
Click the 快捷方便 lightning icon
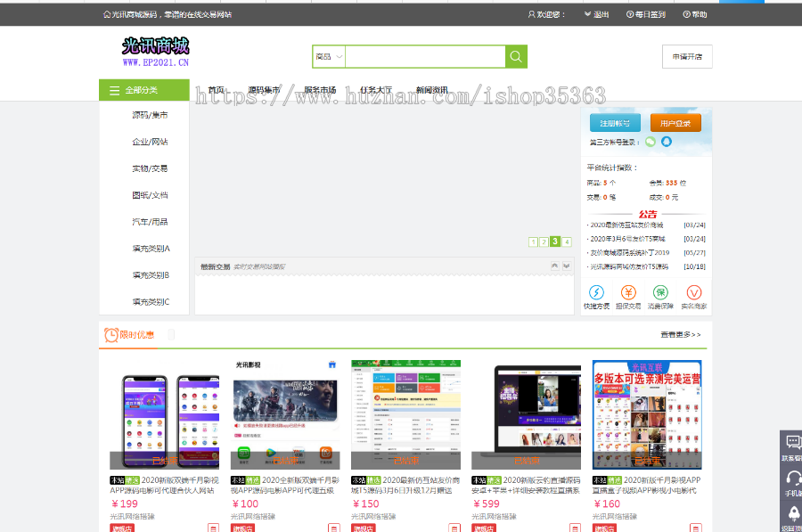[x=597, y=292]
